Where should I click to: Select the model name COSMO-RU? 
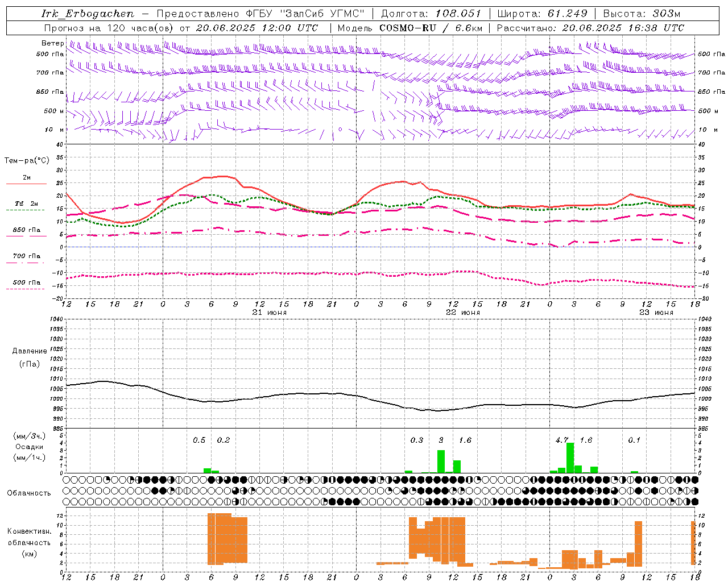(408, 28)
